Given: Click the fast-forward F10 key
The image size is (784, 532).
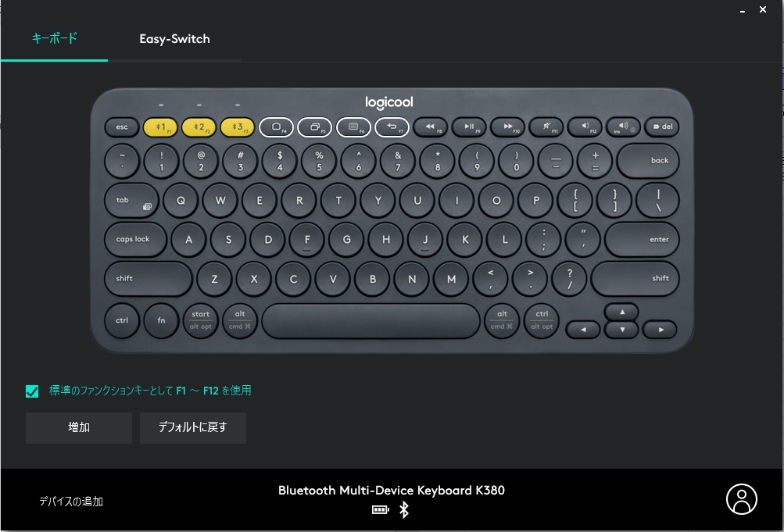Looking at the screenshot, I should (508, 127).
